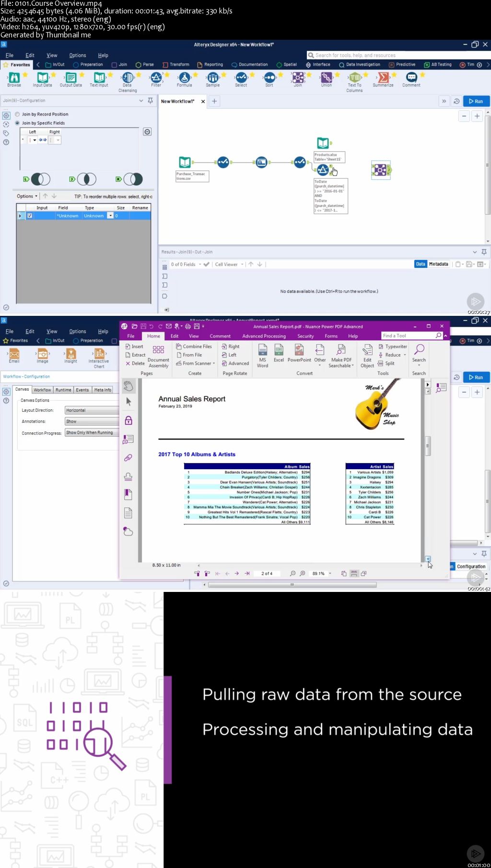The width and height of the screenshot is (491, 868).
Task: Open the File menu in top Alteryx window
Action: [10, 55]
